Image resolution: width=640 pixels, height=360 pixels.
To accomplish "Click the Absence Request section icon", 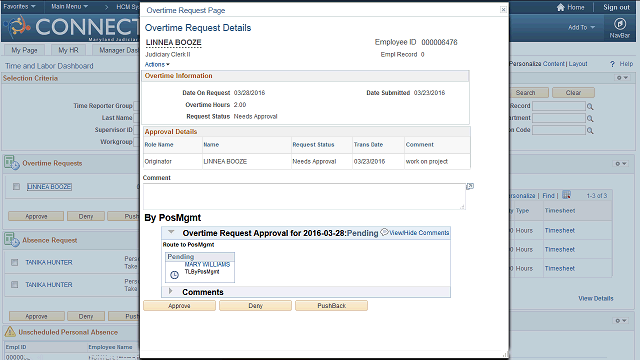I will (12, 240).
